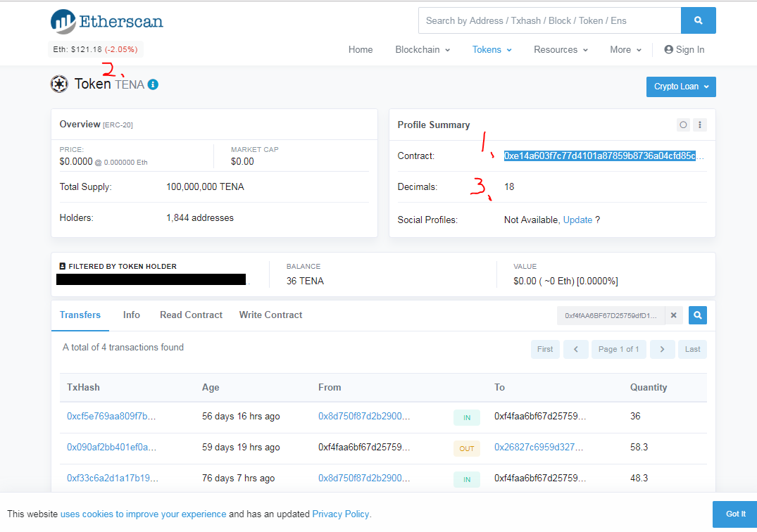Viewport: 757px width, 532px height.
Task: Click the Etherscan logo
Action: coord(107,22)
